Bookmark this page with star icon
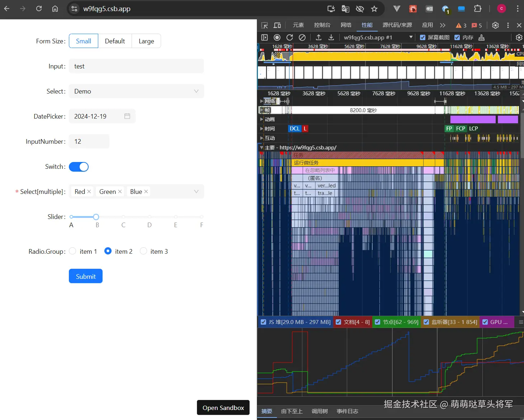Screen dimensions: 524x420 tap(374, 9)
